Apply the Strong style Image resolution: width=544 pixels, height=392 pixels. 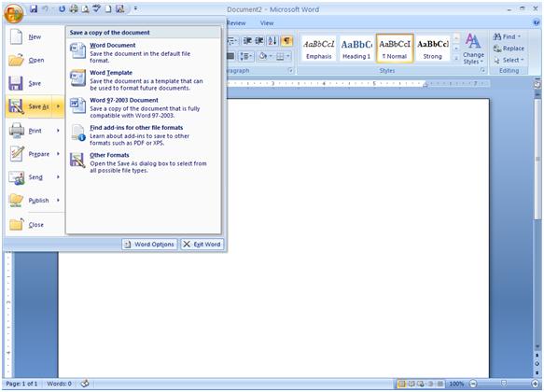[433, 49]
